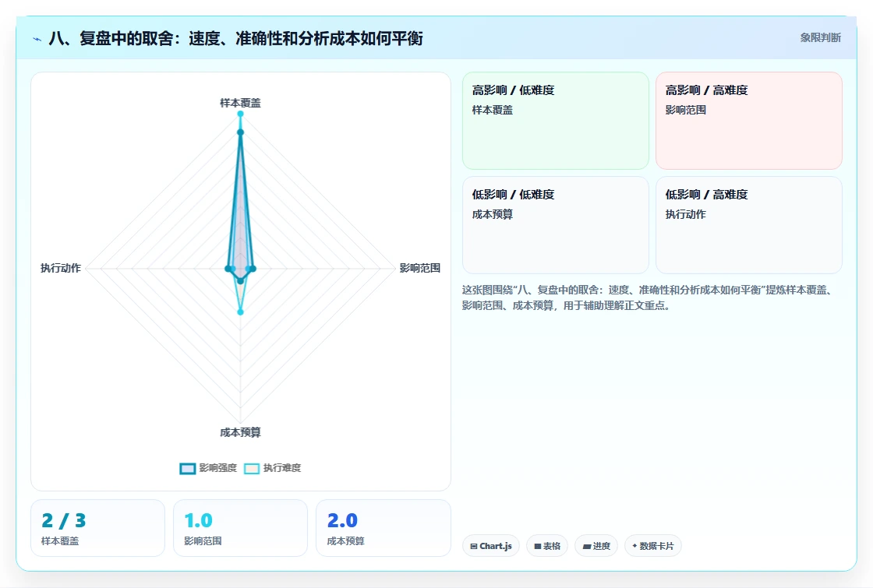Select the 数据卡片 tag chip
Viewport: 873px width, 588px height.
click(653, 546)
